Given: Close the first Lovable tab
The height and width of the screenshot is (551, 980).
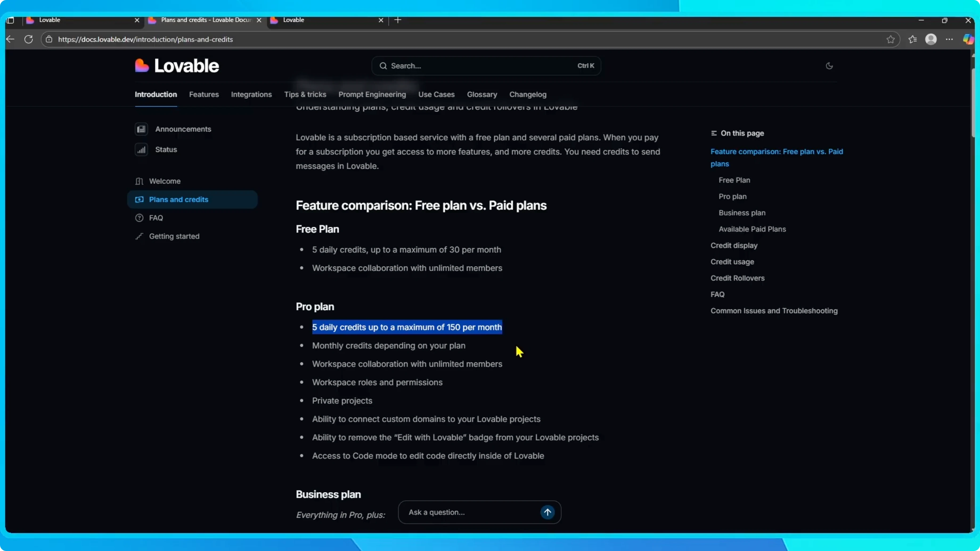Looking at the screenshot, I should point(137,20).
